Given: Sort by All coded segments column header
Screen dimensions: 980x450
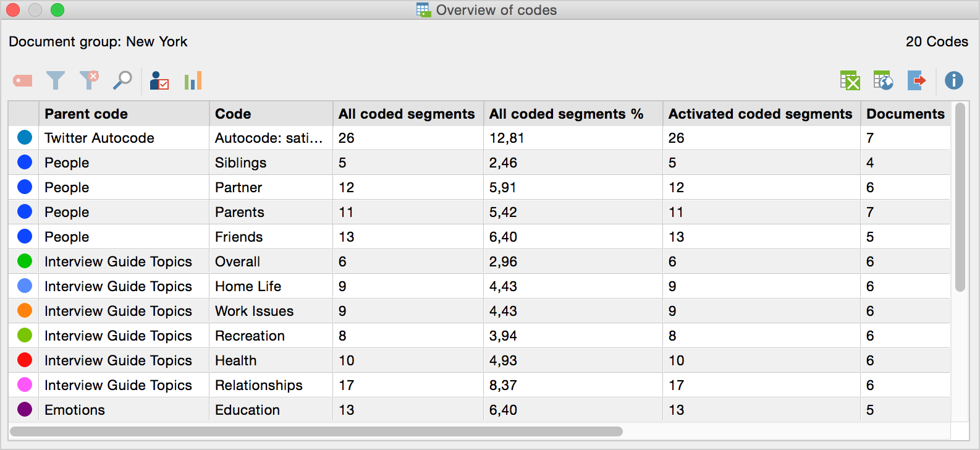Looking at the screenshot, I should pyautogui.click(x=407, y=114).
